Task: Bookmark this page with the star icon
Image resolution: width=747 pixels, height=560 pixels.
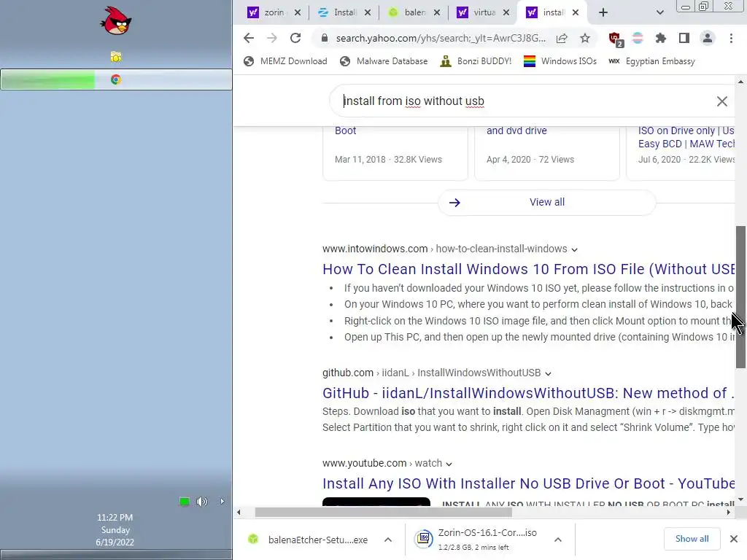Action: [585, 38]
